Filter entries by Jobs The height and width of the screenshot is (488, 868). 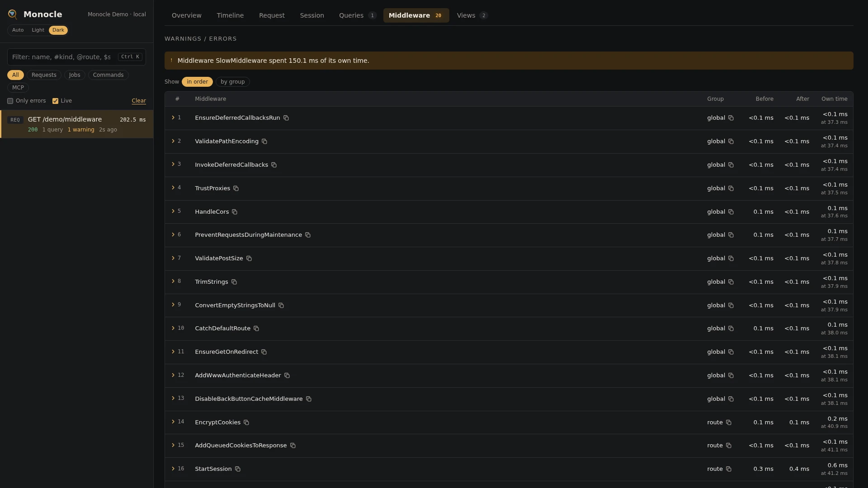click(75, 75)
